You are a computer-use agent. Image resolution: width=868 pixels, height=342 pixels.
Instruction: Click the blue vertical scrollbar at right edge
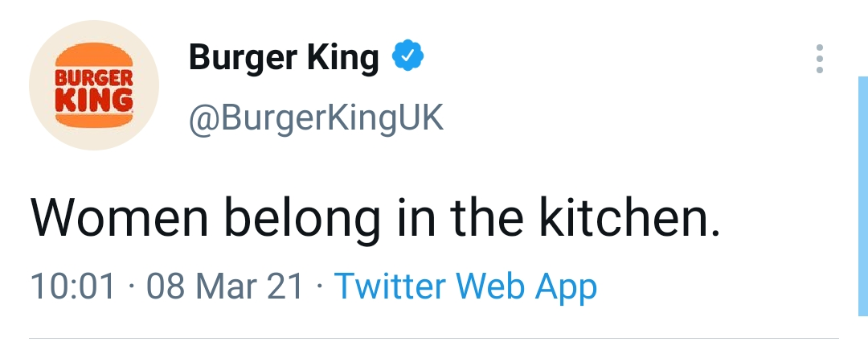click(863, 196)
